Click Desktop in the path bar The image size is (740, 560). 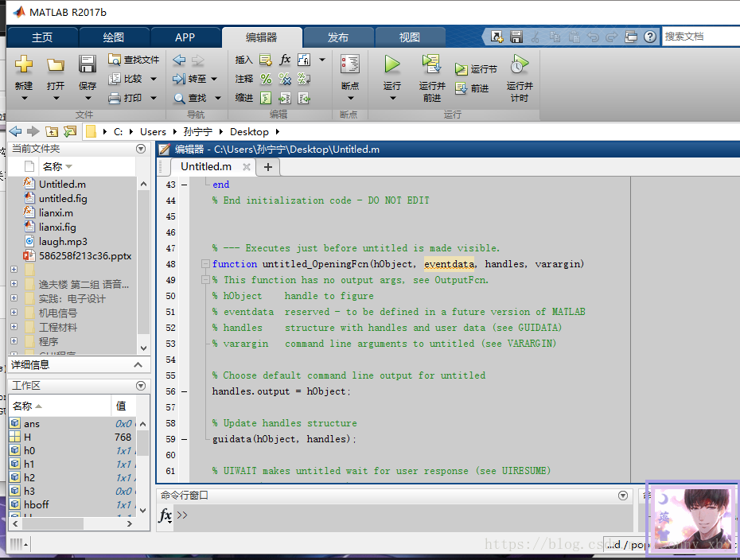249,132
